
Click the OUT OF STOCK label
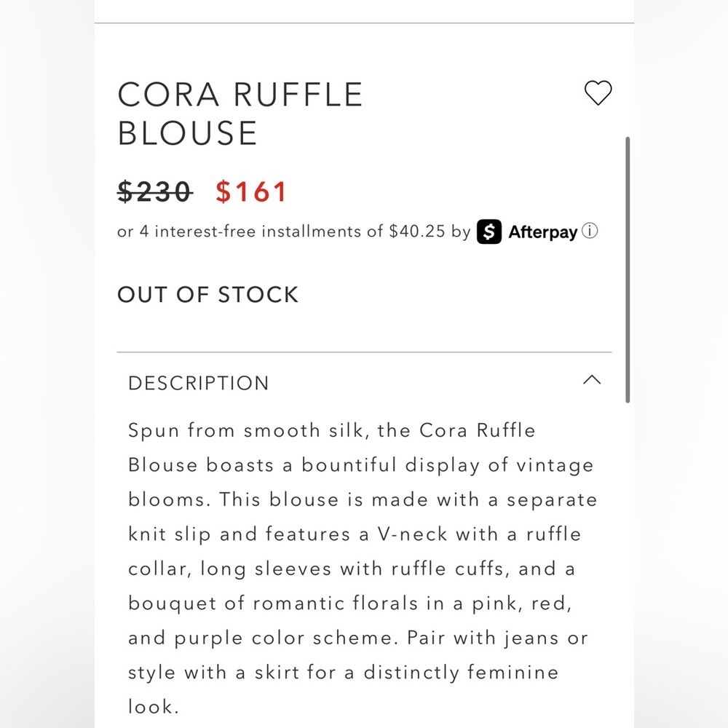click(x=207, y=294)
